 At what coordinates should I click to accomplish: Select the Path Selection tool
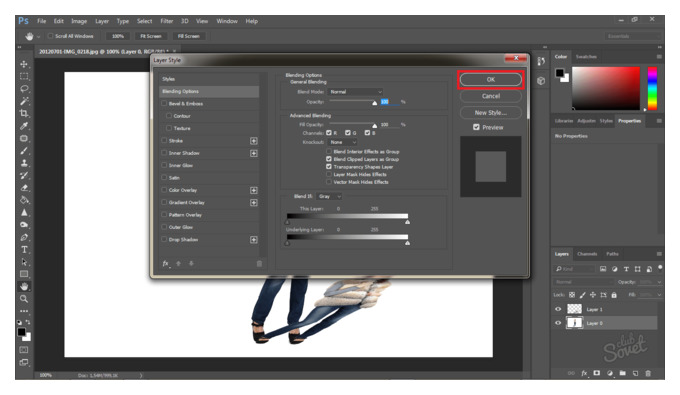pyautogui.click(x=24, y=262)
